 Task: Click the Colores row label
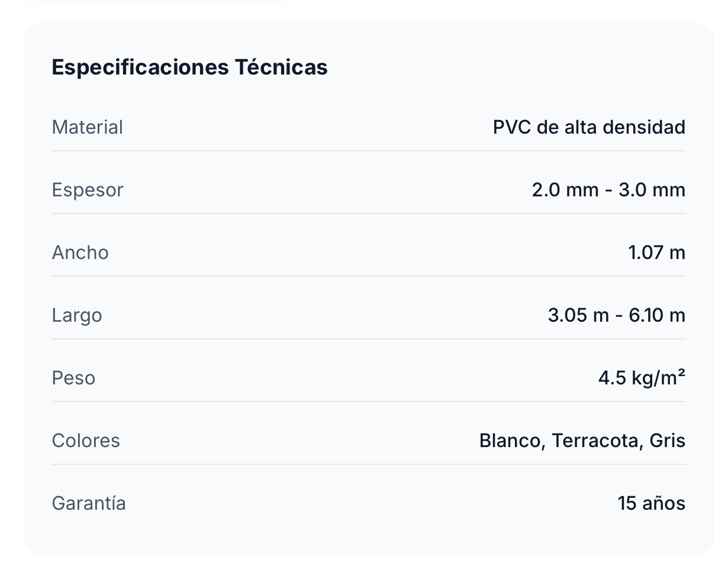[86, 441]
